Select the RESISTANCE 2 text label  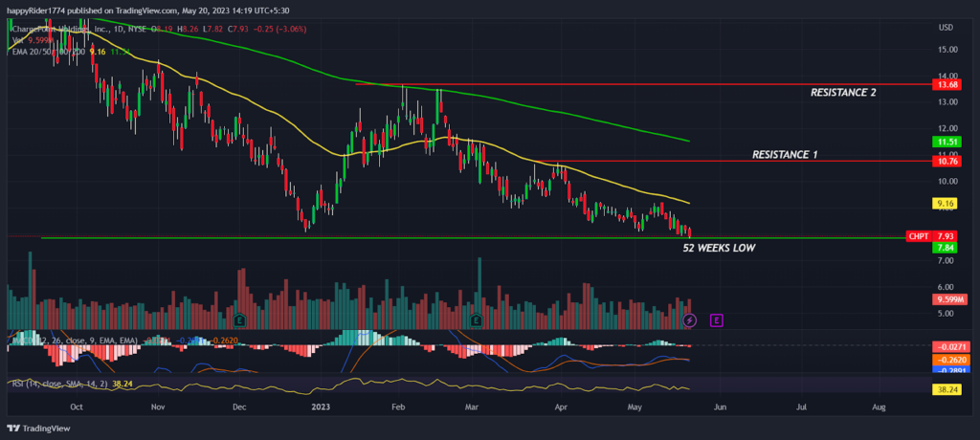click(x=843, y=93)
